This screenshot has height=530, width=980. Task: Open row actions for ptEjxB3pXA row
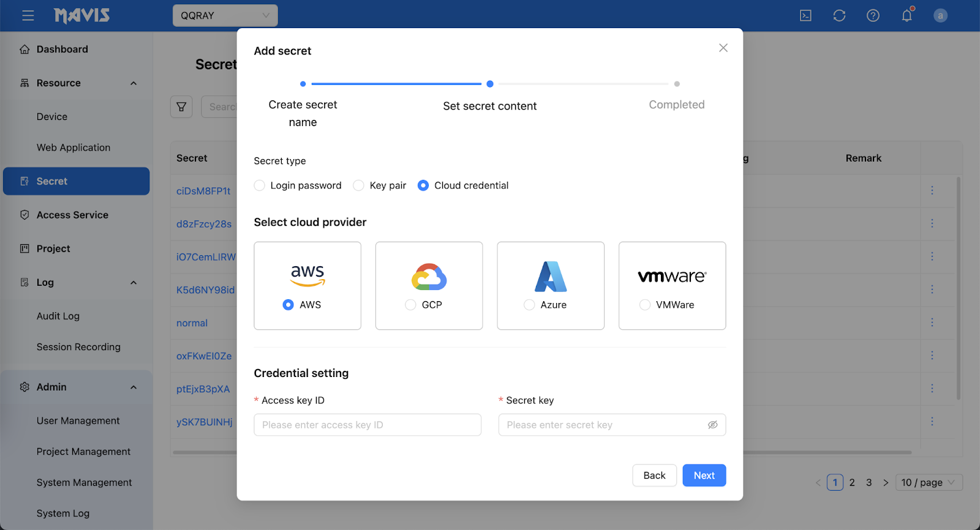[x=932, y=389]
